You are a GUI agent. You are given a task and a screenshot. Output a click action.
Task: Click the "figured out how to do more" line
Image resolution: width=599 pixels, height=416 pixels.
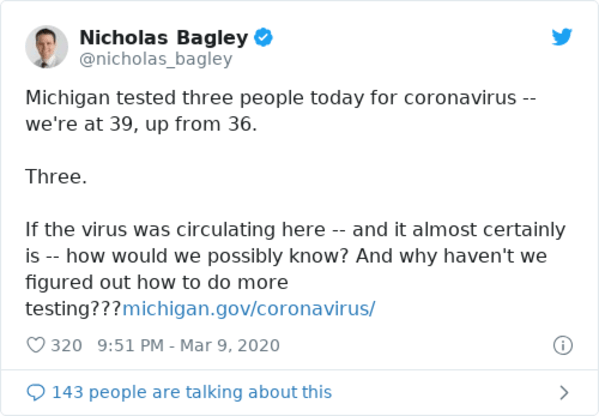(x=157, y=283)
